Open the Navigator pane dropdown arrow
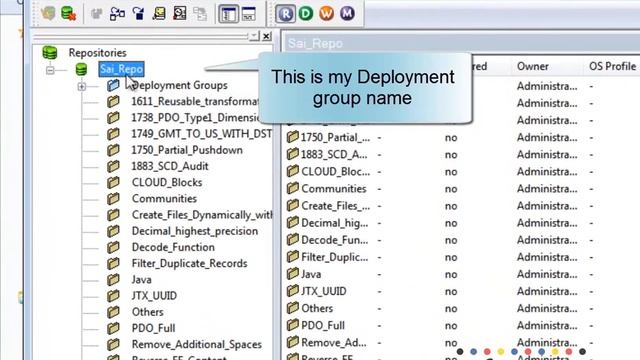The image size is (640, 360). (x=254, y=36)
